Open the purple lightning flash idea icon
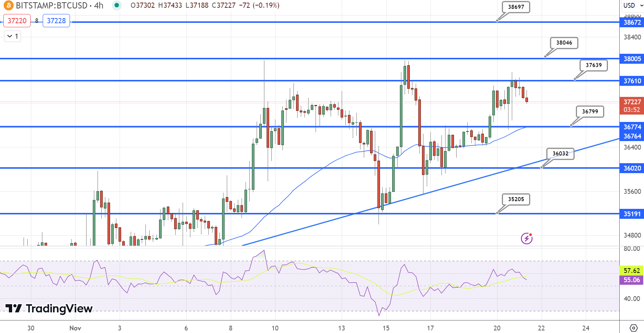 [527, 238]
